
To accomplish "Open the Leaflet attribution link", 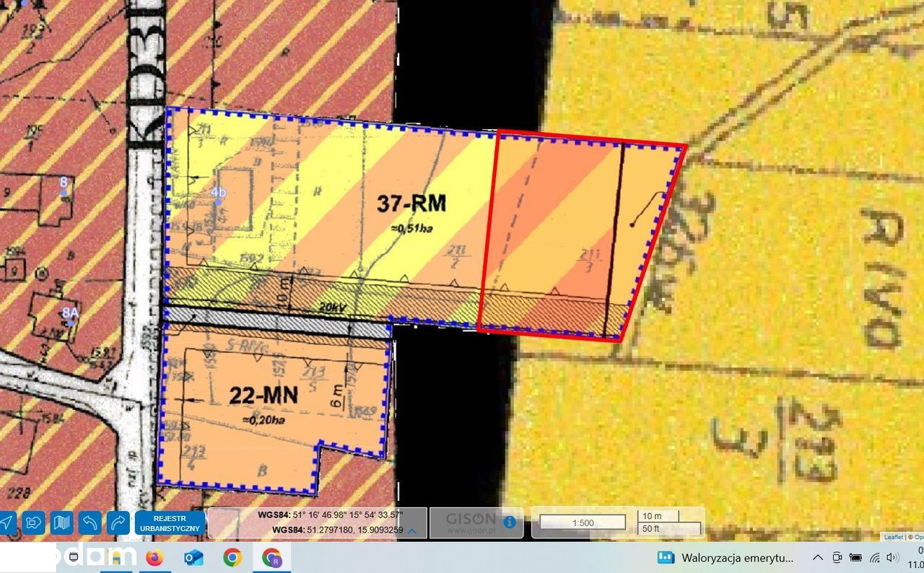I will pyautogui.click(x=894, y=537).
